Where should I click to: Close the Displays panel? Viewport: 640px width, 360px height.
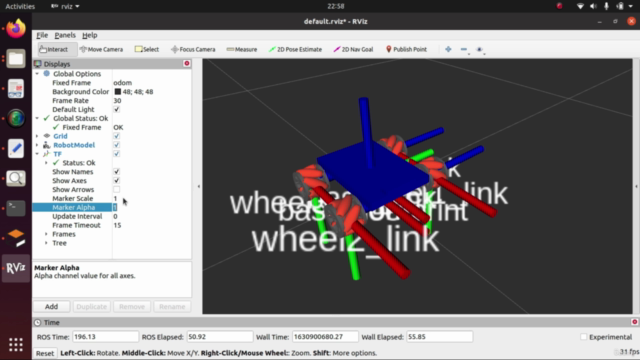(187, 63)
